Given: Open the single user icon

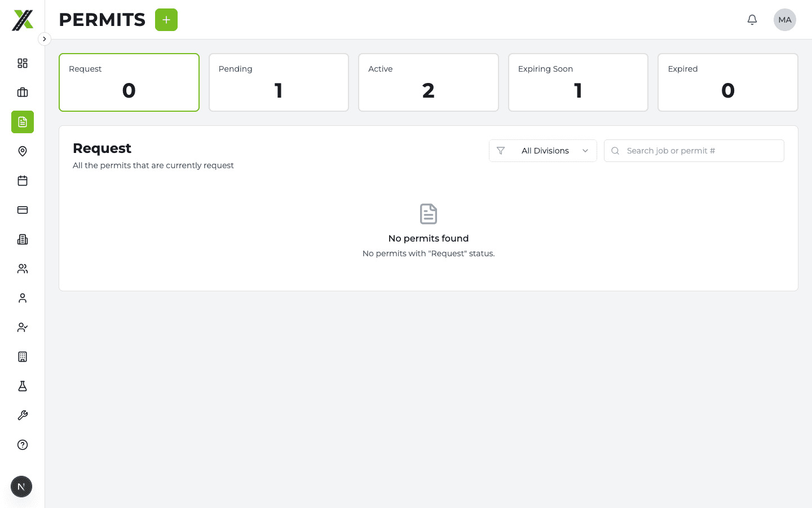Looking at the screenshot, I should 23,298.
